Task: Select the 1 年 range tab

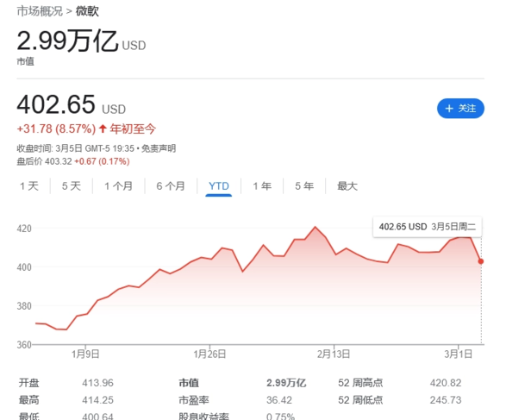Action: click(262, 186)
